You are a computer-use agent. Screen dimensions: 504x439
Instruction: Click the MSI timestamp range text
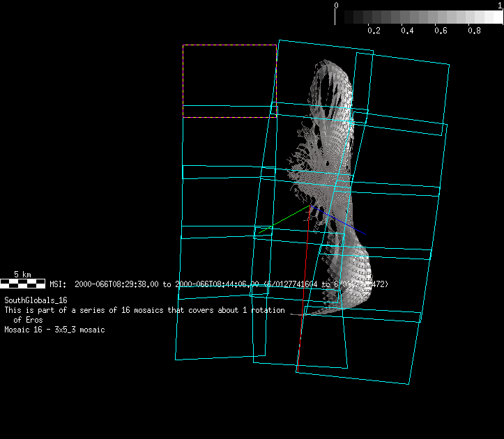(219, 284)
